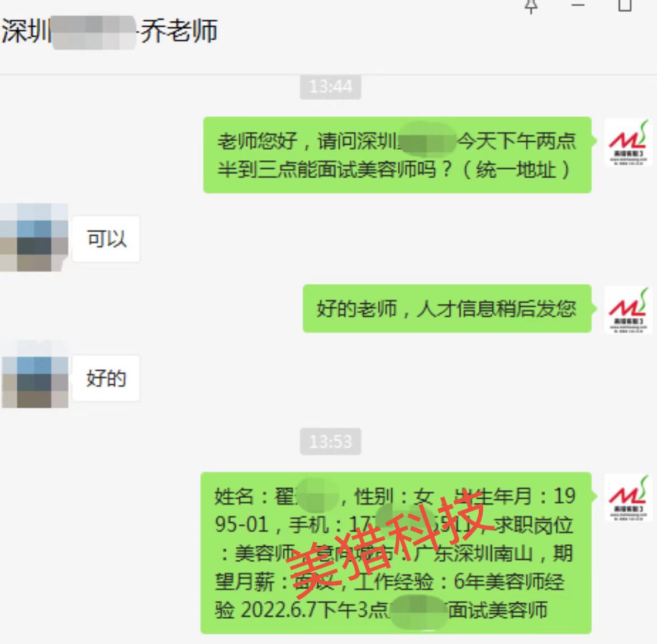This screenshot has width=657, height=644.
Task: Minimize the chat window
Action: 578,5
